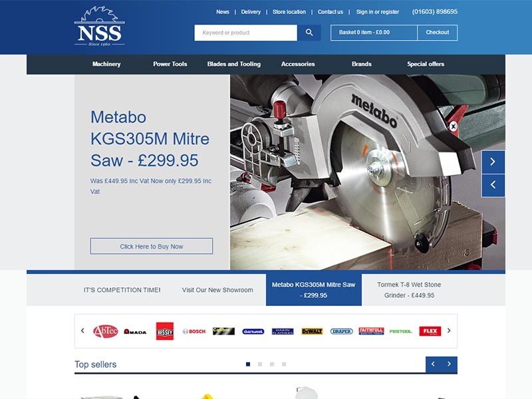Show next Top sellers products
This screenshot has width=532, height=399.
click(449, 364)
